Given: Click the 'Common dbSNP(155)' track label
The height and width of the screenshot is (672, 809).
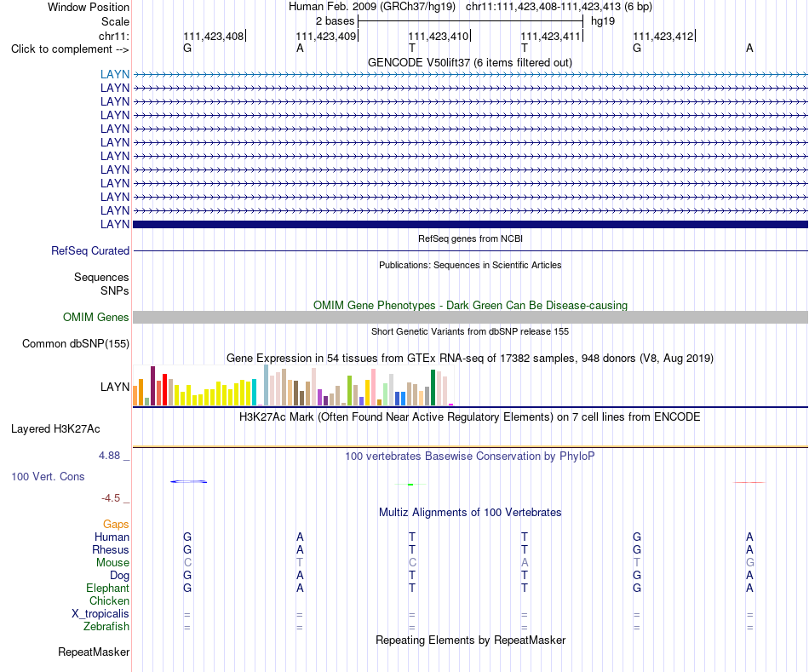Looking at the screenshot, I should [x=75, y=344].
